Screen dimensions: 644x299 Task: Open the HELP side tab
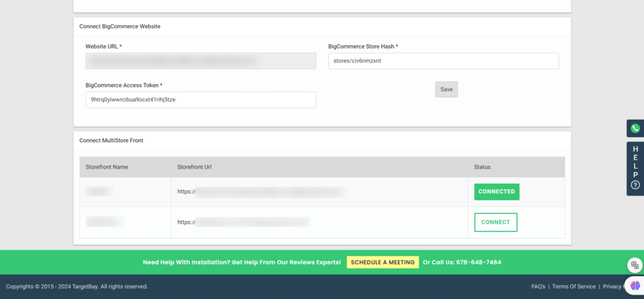coord(635,169)
